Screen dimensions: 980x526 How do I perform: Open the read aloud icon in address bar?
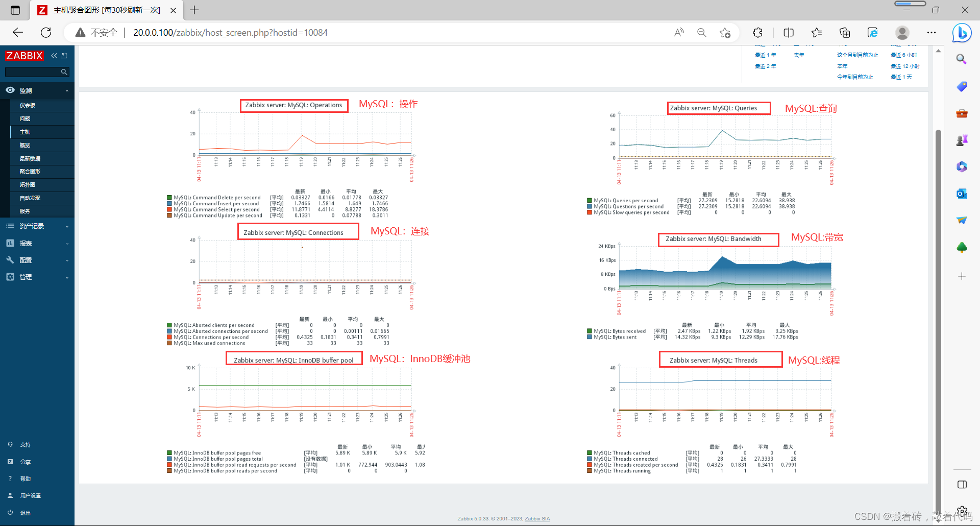679,33
